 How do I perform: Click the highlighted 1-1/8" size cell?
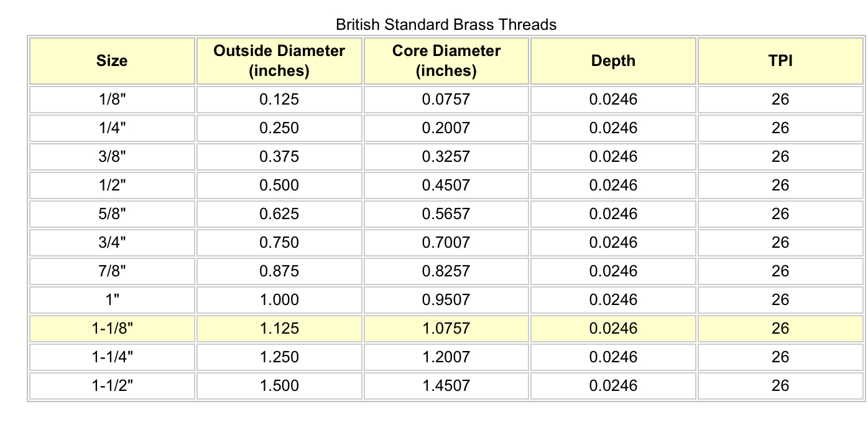click(x=112, y=329)
